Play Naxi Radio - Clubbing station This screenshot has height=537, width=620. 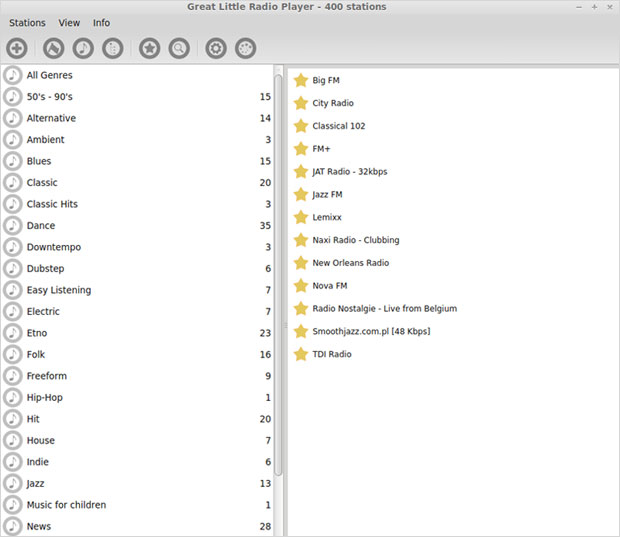pos(356,240)
